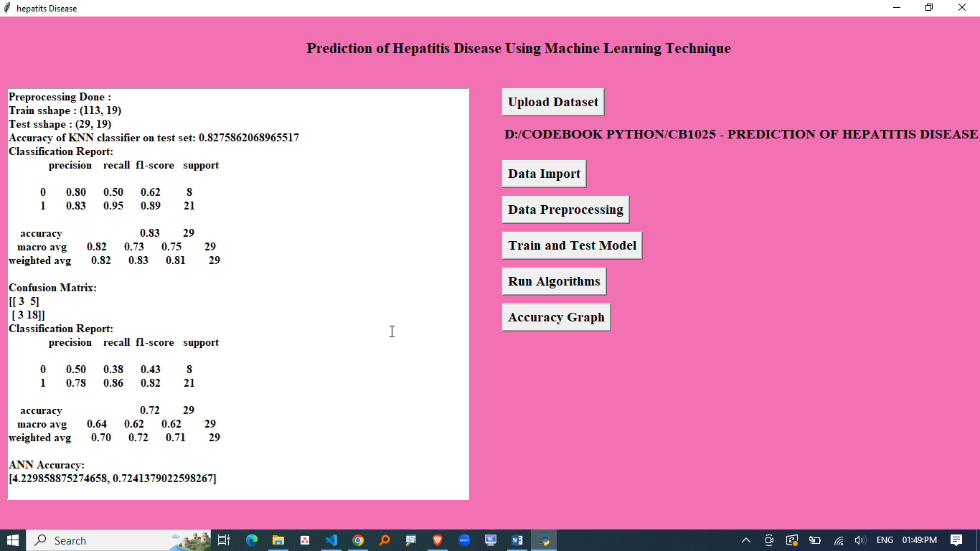Open the SC monitor app on taskbar
Viewport: 980px width, 551px height.
pyautogui.click(x=491, y=540)
